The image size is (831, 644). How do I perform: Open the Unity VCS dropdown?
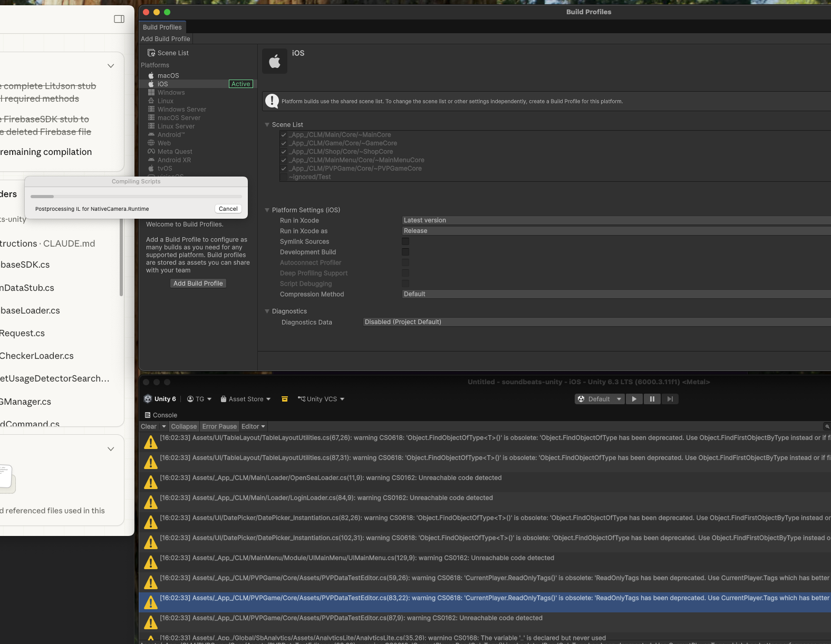pyautogui.click(x=321, y=399)
